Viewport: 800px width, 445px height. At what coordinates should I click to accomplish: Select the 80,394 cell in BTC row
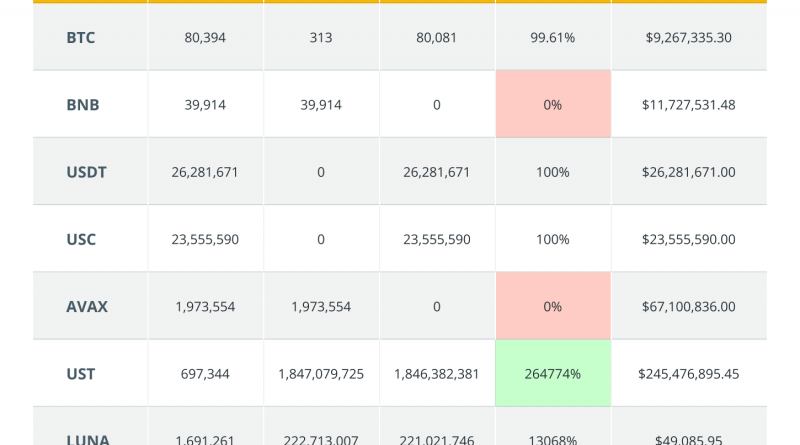(x=205, y=37)
